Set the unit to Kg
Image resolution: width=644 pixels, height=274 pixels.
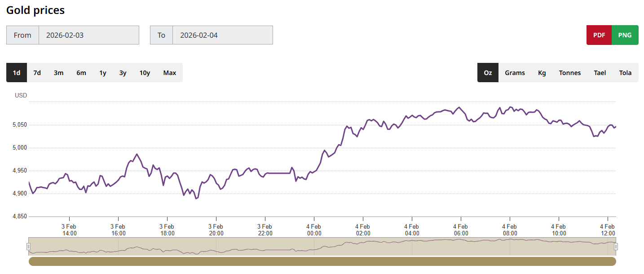(542, 73)
